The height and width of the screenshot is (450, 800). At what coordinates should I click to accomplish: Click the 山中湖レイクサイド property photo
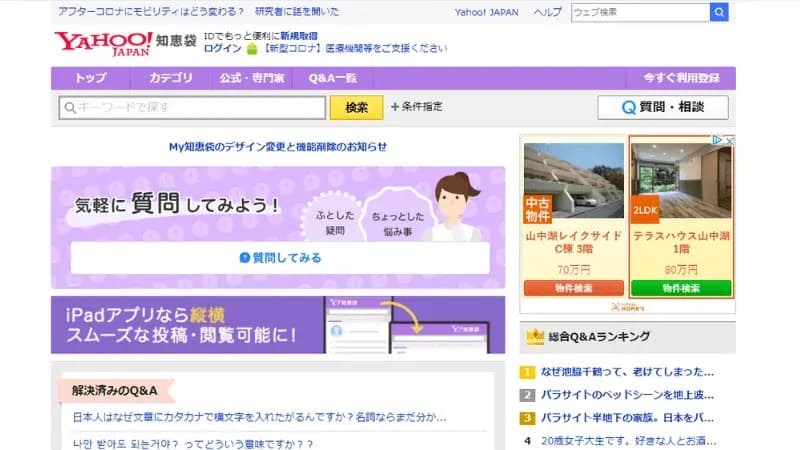pyautogui.click(x=573, y=181)
